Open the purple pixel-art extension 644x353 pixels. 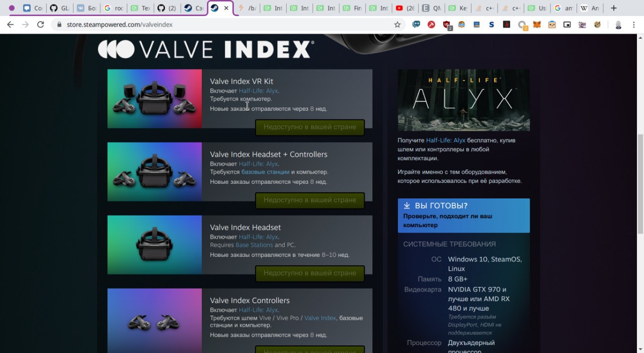(x=582, y=24)
